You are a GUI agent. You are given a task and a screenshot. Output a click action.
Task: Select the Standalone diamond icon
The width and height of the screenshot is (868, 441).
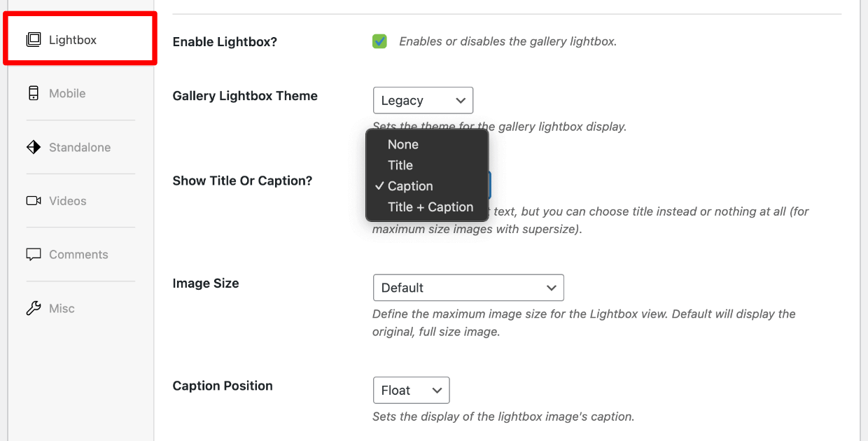click(x=33, y=147)
